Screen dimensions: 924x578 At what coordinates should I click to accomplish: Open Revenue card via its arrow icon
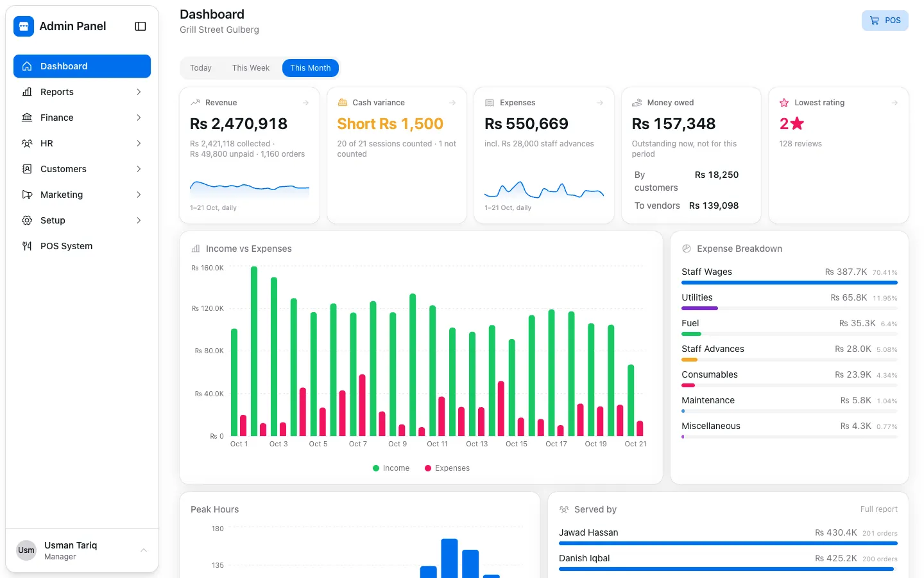pyautogui.click(x=305, y=103)
